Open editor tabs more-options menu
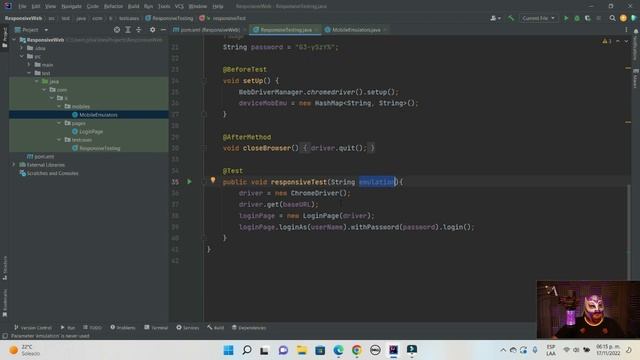Image resolution: width=640 pixels, height=360 pixels. pos(626,30)
